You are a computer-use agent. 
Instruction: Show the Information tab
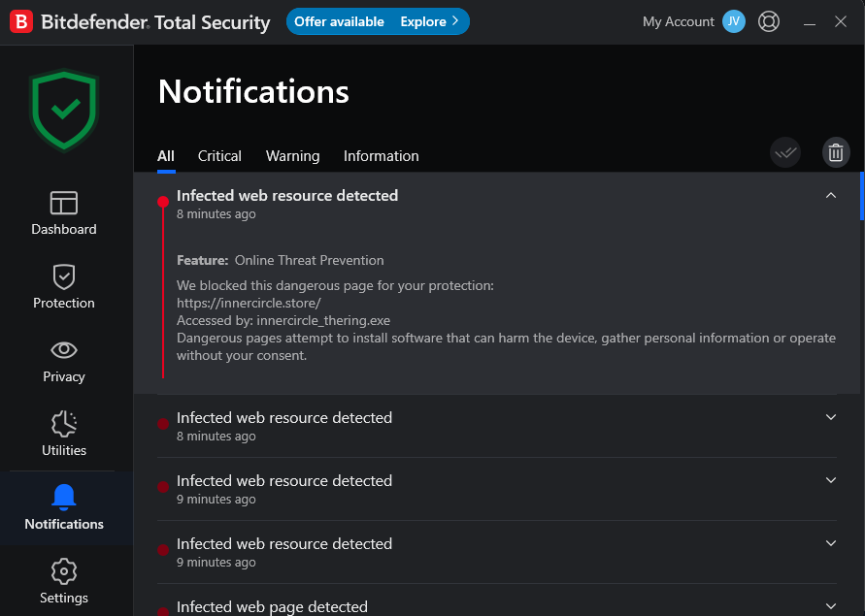(x=382, y=156)
